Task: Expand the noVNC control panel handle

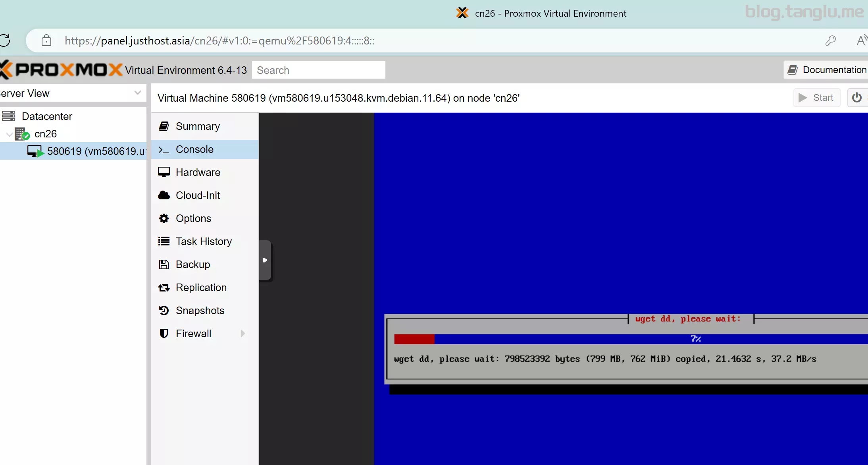Action: pyautogui.click(x=265, y=260)
